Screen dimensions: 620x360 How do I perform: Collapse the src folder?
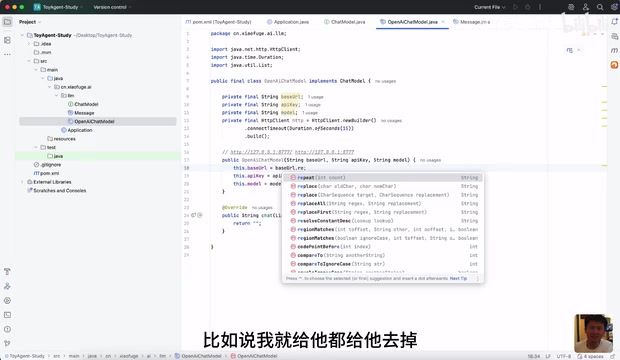coord(29,61)
